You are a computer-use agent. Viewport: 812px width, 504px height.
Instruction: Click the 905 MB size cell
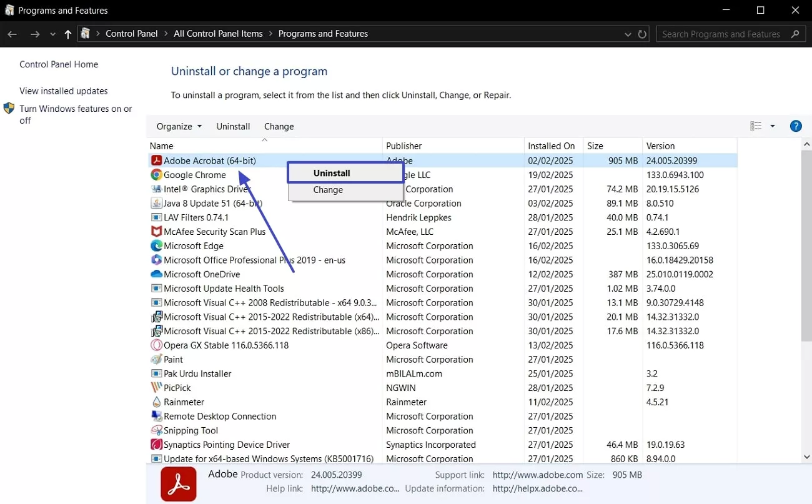(623, 161)
